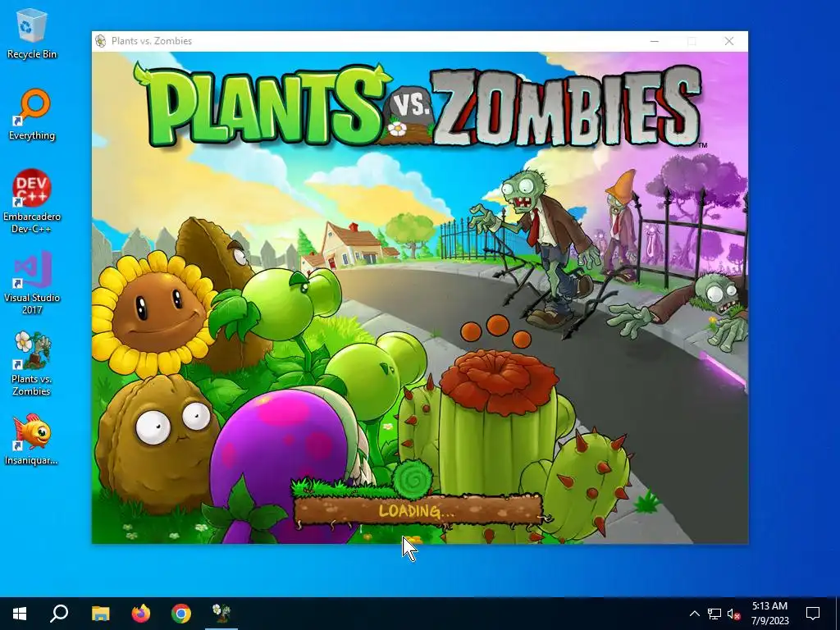Open the network status tray icon
This screenshot has width=840, height=630.
(x=714, y=614)
